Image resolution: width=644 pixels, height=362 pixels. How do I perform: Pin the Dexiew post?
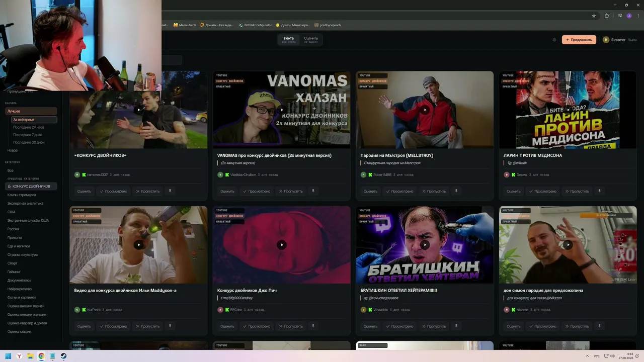click(x=599, y=191)
